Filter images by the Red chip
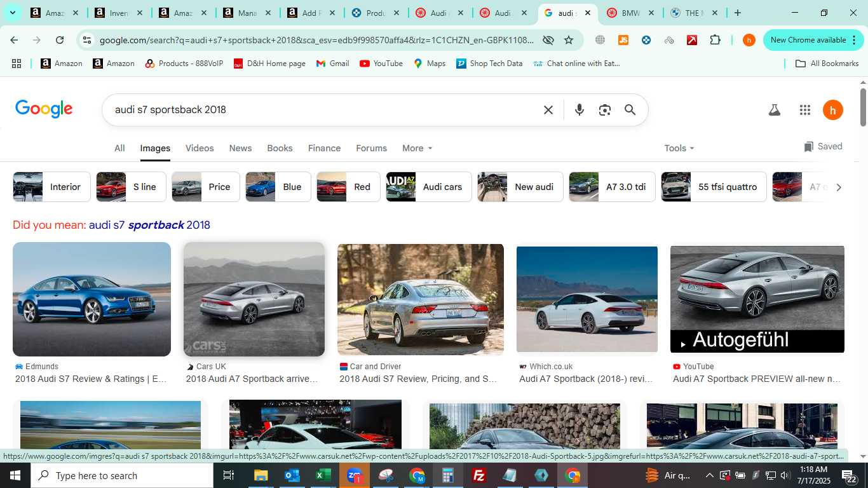 coord(348,187)
